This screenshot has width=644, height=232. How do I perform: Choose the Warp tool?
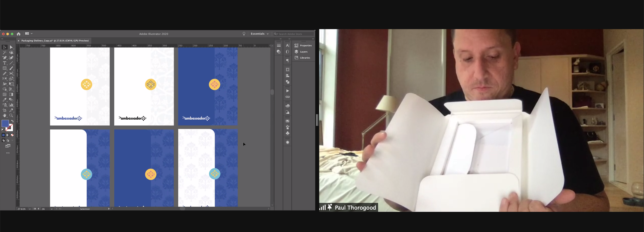click(4, 84)
